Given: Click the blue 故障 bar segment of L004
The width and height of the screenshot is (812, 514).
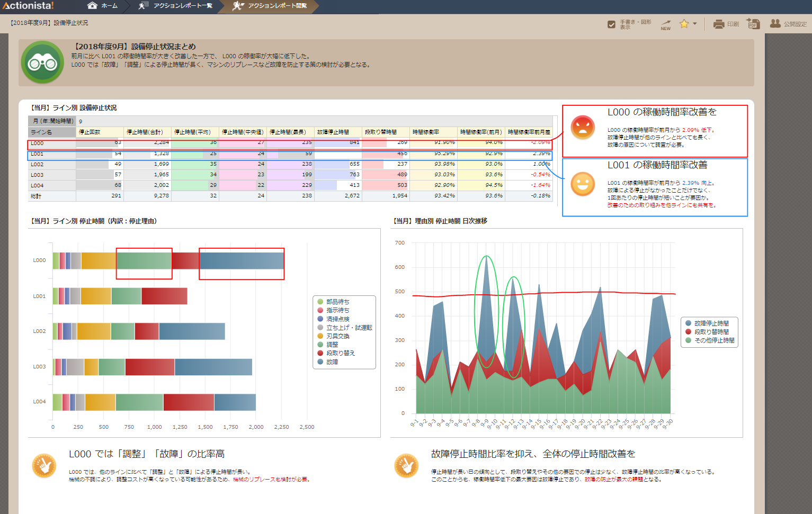Looking at the screenshot, I should point(235,402).
